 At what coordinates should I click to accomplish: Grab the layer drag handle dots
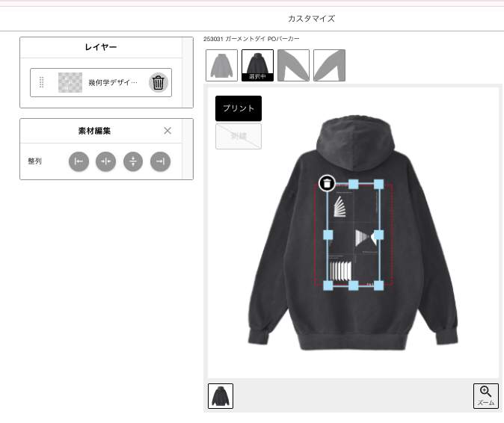(41, 82)
